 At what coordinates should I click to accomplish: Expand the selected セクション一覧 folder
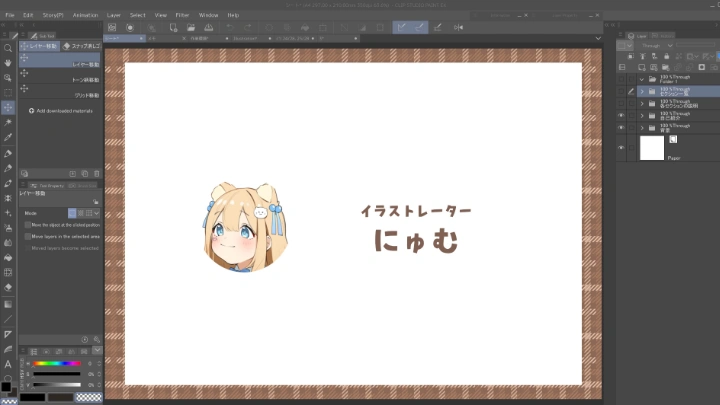[x=642, y=92]
